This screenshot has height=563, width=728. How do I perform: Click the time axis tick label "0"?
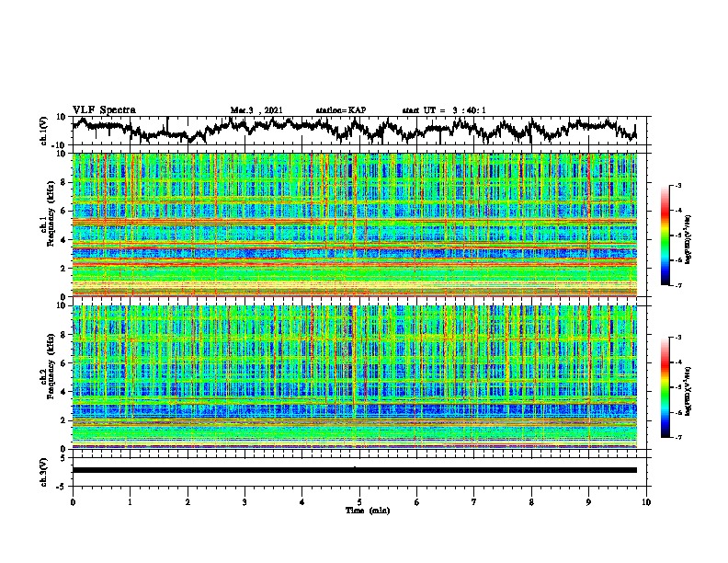pos(73,502)
